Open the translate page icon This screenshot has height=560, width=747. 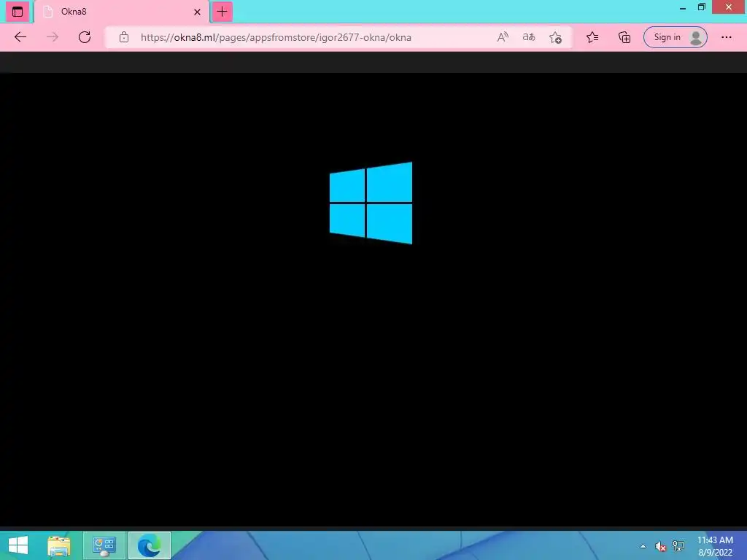click(529, 37)
